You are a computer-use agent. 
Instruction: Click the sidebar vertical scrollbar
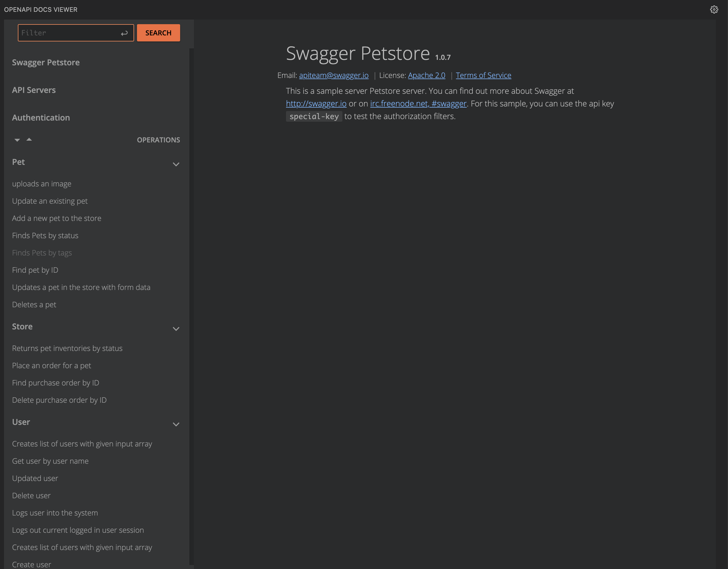point(191,300)
